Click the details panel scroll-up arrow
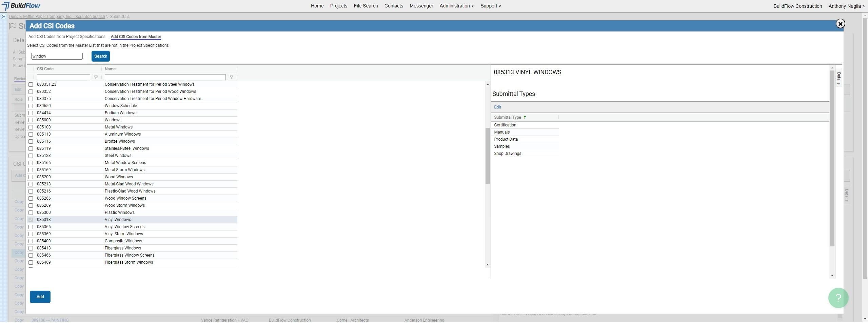The width and height of the screenshot is (868, 323). pyautogui.click(x=832, y=68)
